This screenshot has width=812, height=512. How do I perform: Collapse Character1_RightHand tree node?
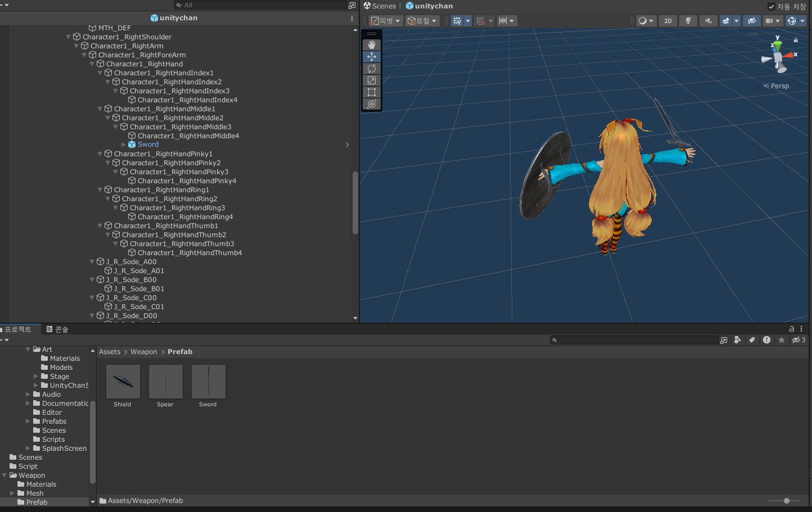pyautogui.click(x=92, y=64)
